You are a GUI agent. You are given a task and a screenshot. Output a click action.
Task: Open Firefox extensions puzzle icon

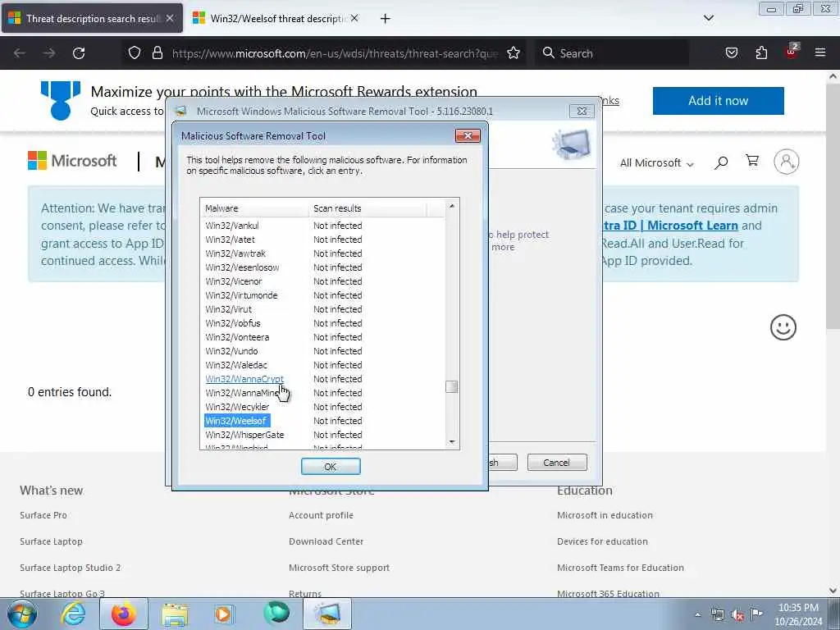pos(761,52)
